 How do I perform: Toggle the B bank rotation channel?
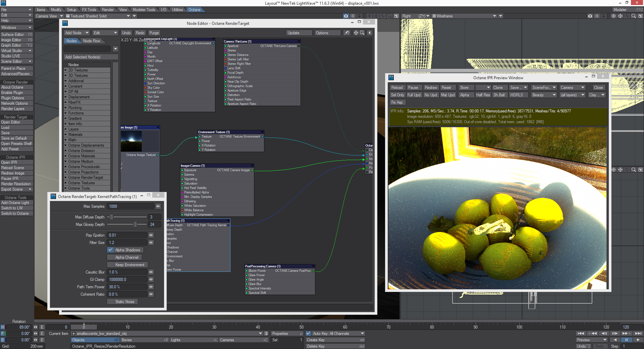coord(3,340)
